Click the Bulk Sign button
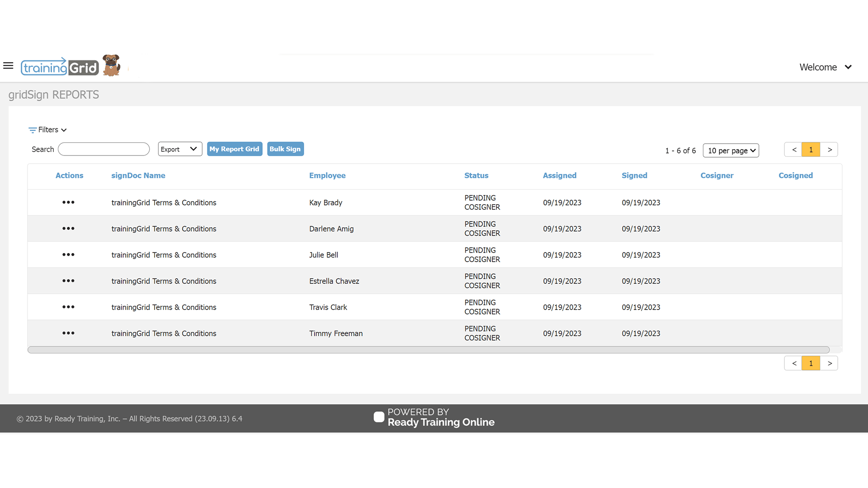This screenshot has width=868, height=488. [285, 149]
